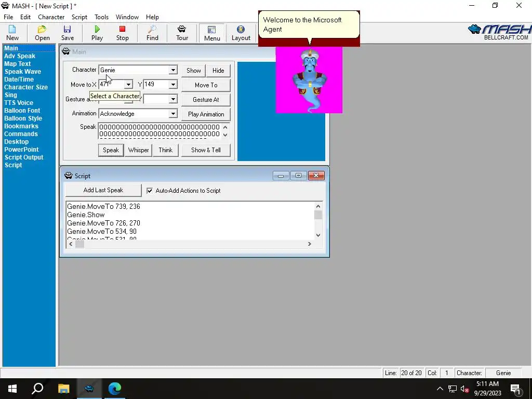
Task: Click the Hide button
Action: [218, 71]
